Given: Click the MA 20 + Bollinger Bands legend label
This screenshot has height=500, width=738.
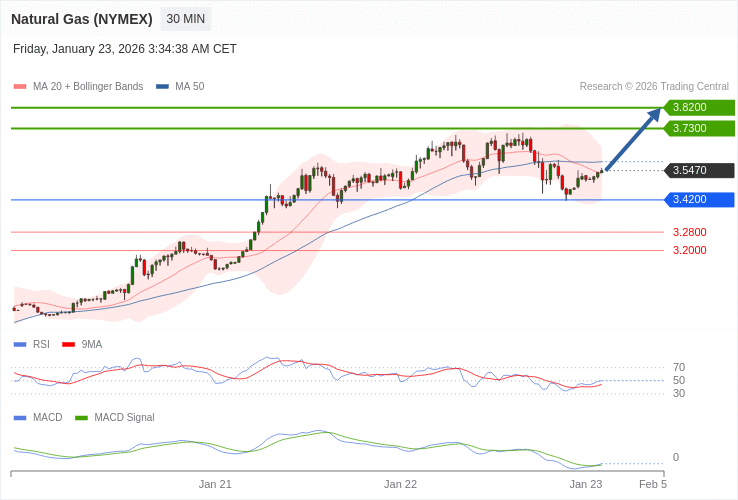Looking at the screenshot, I should [88, 87].
